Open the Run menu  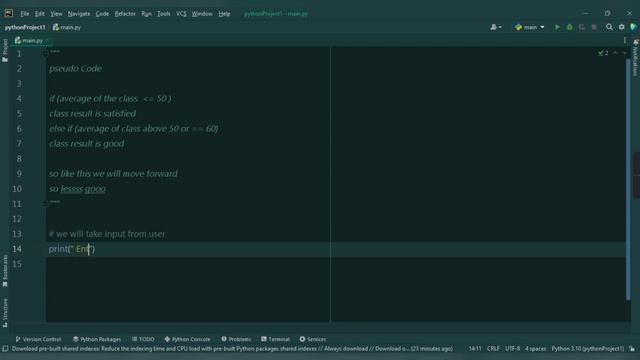[147, 13]
